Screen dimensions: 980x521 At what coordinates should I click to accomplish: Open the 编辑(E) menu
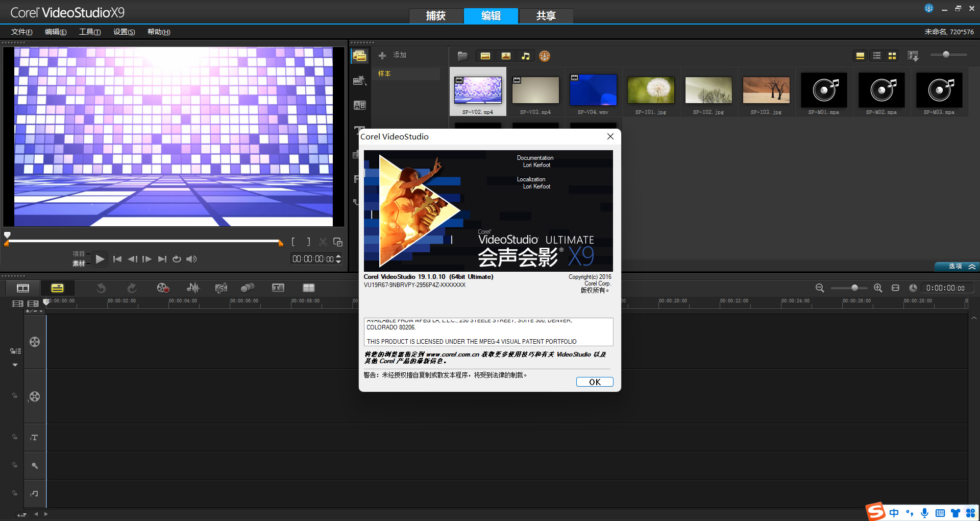click(x=56, y=32)
